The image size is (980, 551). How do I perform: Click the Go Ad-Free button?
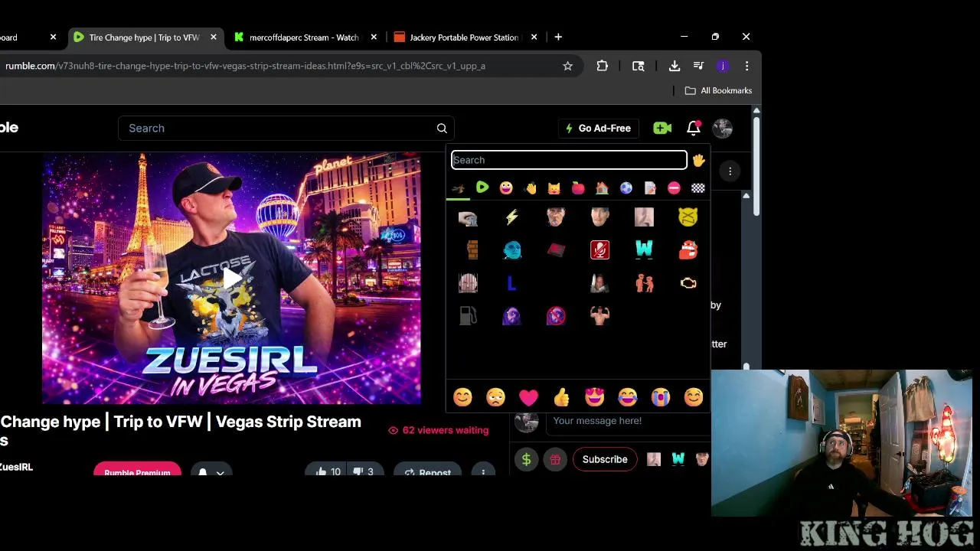598,128
